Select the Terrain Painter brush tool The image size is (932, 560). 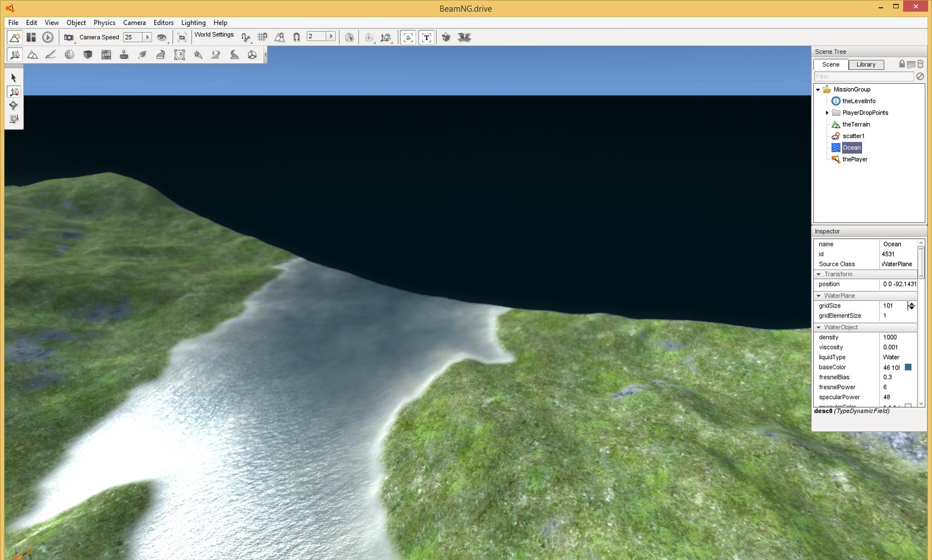tap(51, 54)
